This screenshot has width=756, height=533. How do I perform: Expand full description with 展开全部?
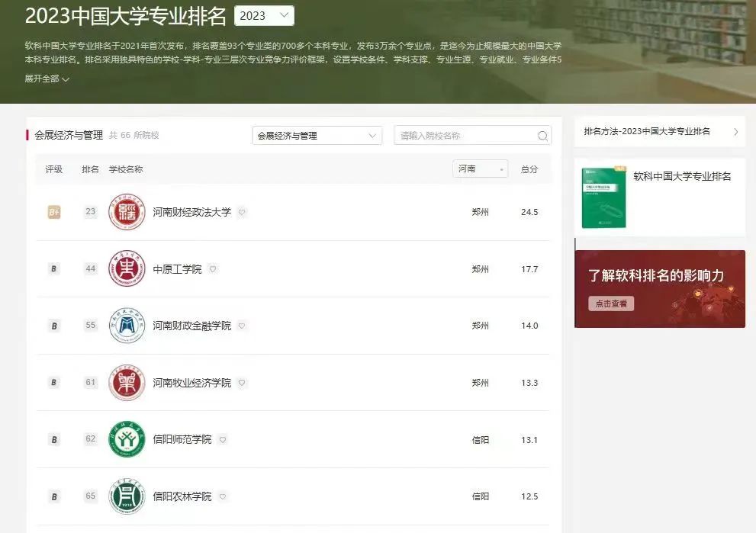(47, 79)
